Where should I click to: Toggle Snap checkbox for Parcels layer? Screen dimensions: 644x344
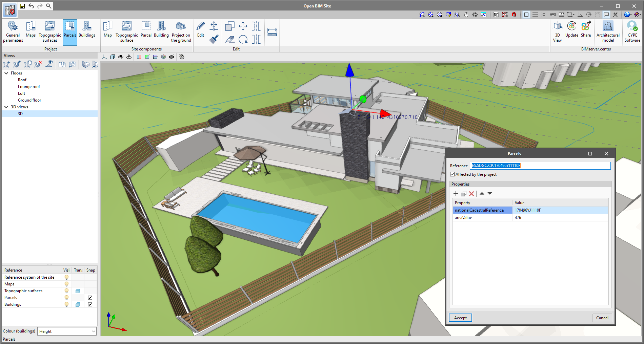click(x=90, y=298)
